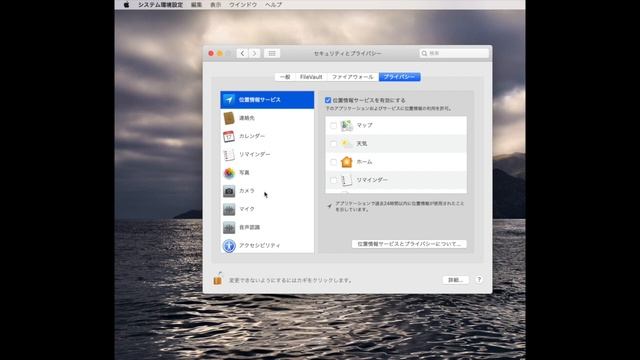Screen dimensions: 640x360
Task: Open the ウインドウ menu
Action: pyautogui.click(x=243, y=4)
